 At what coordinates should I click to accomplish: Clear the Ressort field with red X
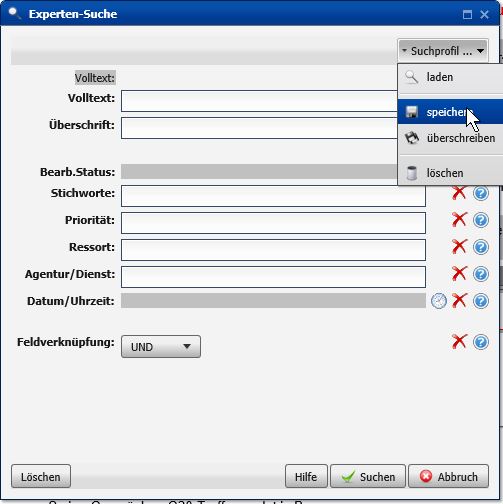459,247
